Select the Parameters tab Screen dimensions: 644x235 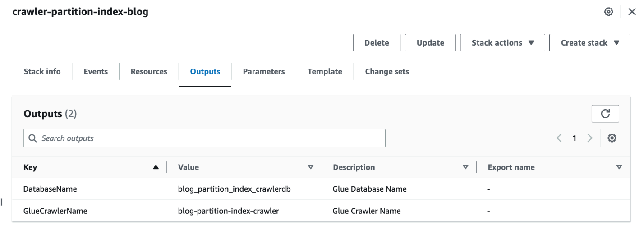pos(264,71)
